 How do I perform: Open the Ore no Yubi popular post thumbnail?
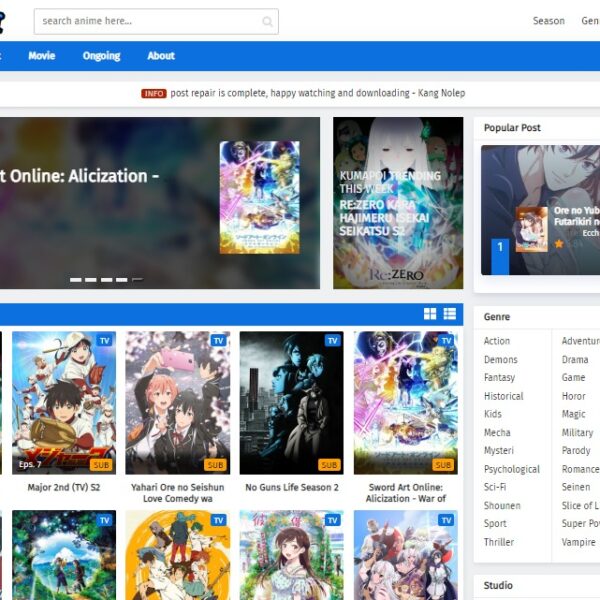[x=532, y=229]
